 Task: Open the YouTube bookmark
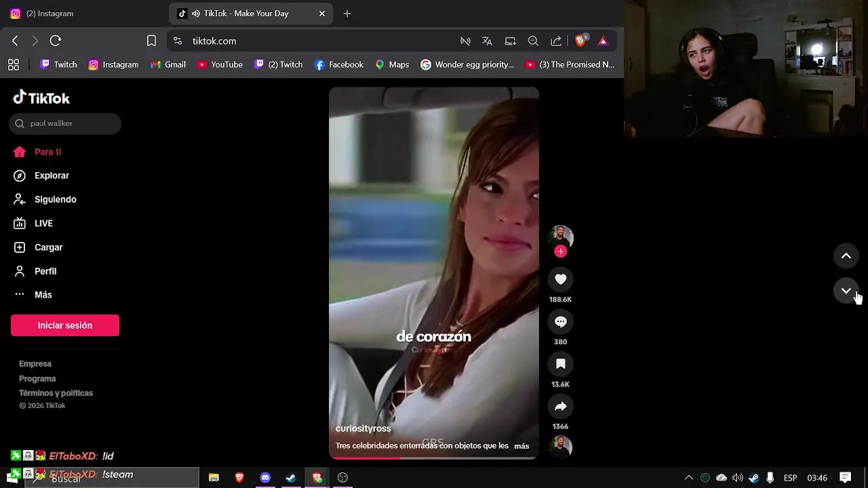click(x=220, y=64)
